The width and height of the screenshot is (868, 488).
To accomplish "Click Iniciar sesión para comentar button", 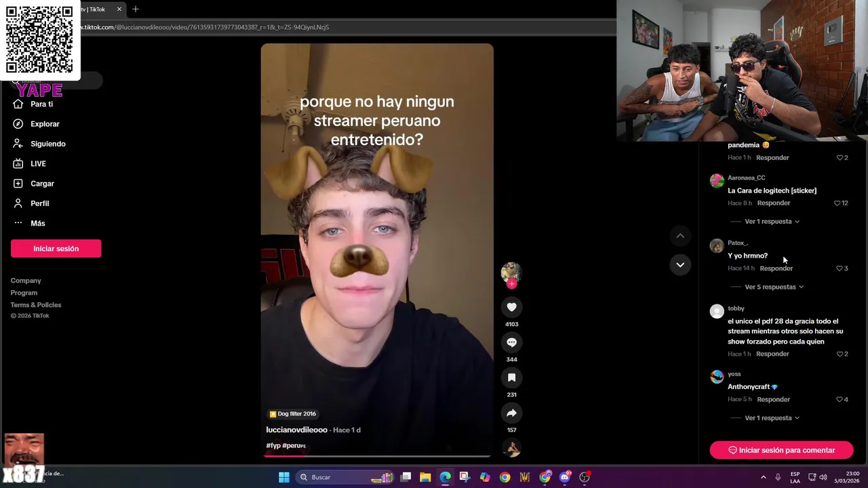I will pyautogui.click(x=781, y=450).
